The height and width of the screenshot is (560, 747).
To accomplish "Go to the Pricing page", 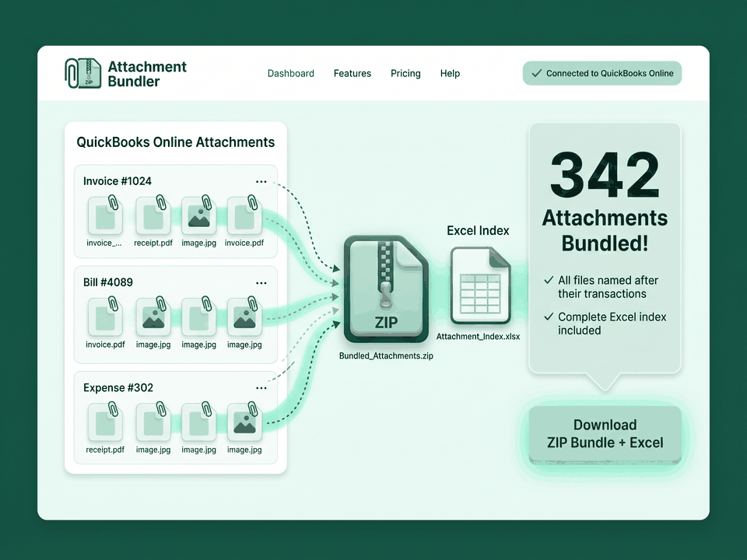I will [x=405, y=73].
